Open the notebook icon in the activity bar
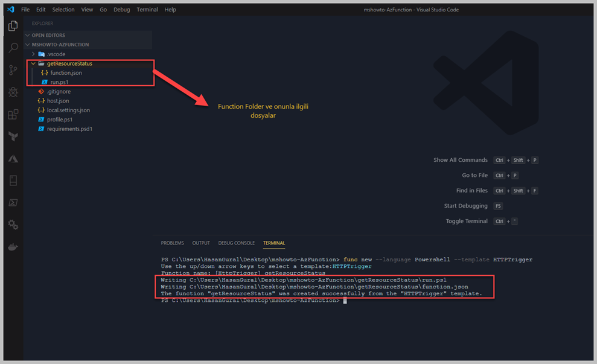This screenshot has height=364, width=597. click(13, 180)
